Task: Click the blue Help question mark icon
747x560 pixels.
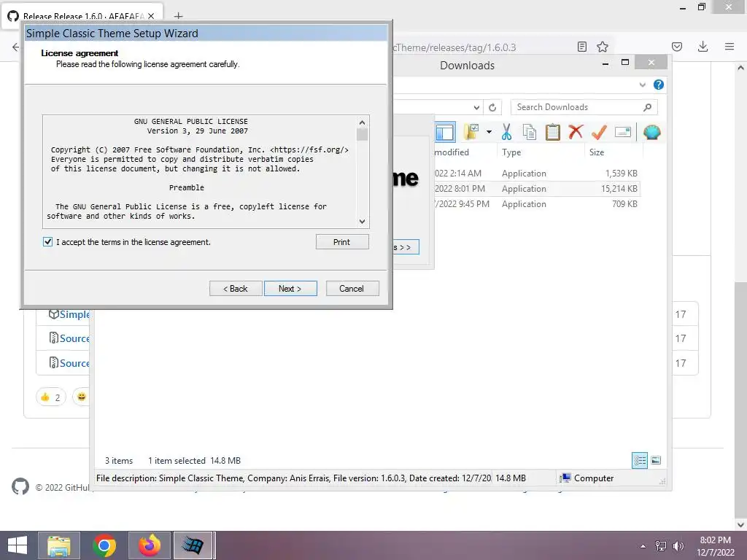Action: coord(659,85)
